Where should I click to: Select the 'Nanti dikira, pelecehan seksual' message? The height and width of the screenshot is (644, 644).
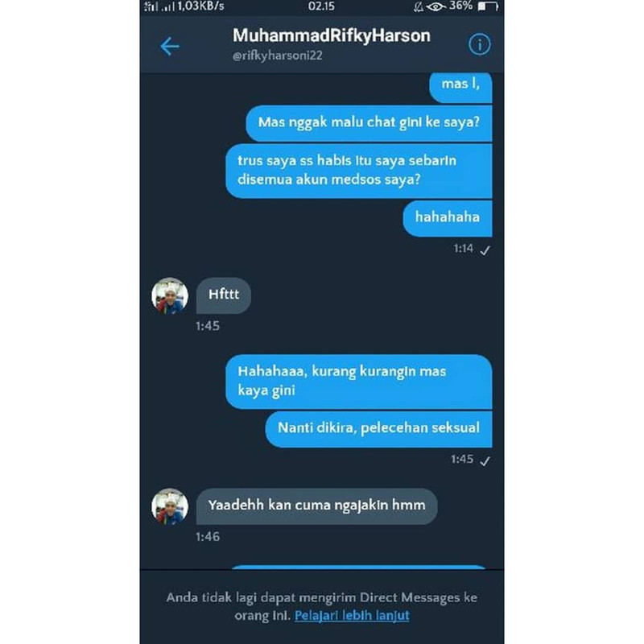point(378,429)
